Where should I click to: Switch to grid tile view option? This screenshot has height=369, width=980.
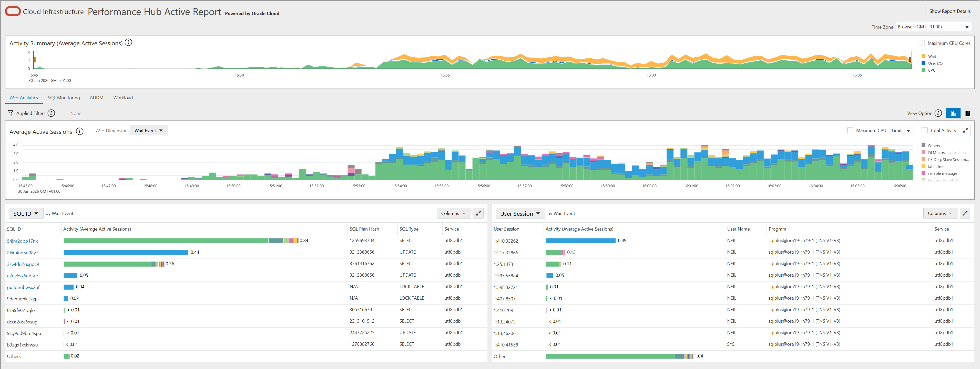tap(967, 113)
